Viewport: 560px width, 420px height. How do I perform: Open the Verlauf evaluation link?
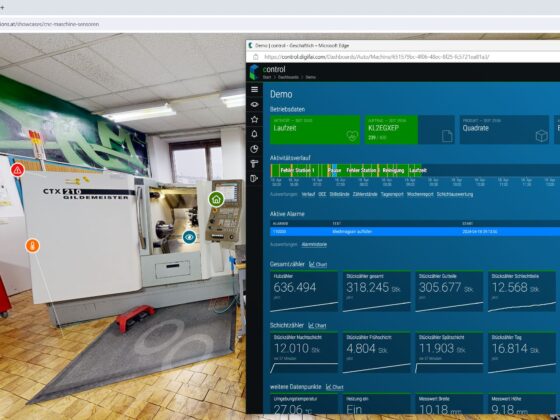point(308,194)
